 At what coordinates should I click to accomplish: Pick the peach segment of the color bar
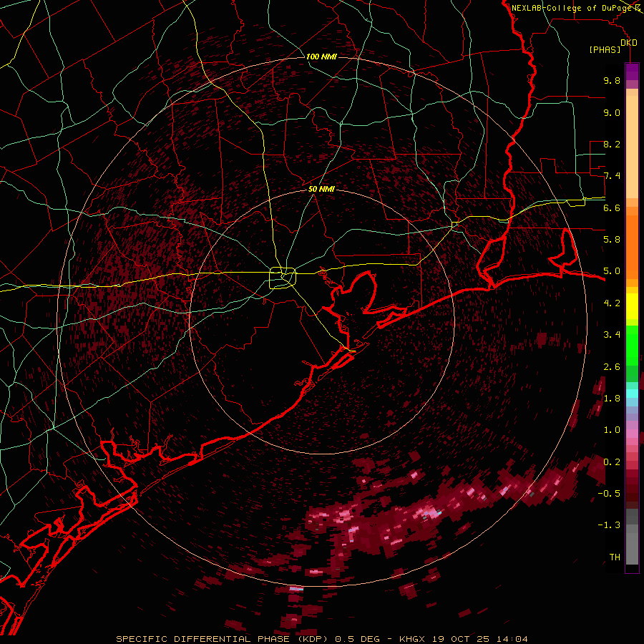[x=632, y=146]
